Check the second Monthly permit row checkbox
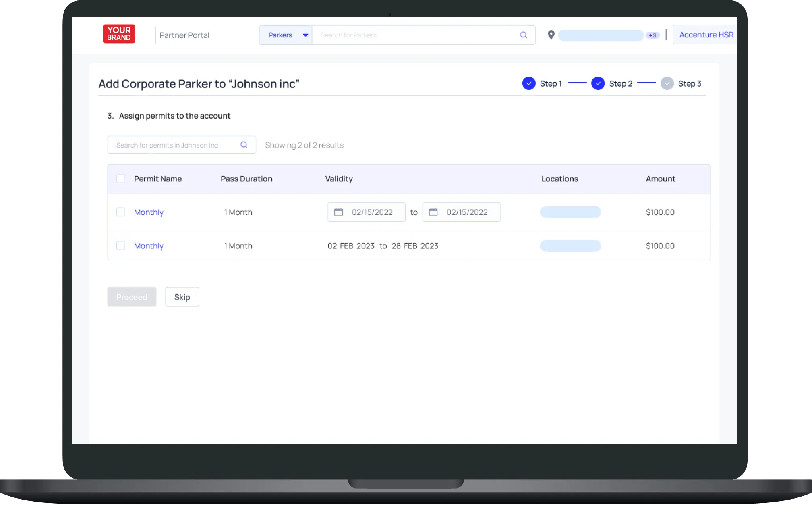This screenshot has width=812, height=512. click(x=120, y=246)
